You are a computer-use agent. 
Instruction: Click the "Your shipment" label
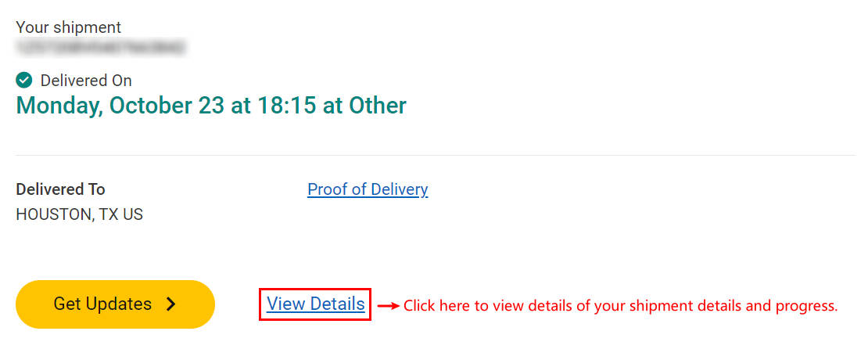pyautogui.click(x=69, y=27)
